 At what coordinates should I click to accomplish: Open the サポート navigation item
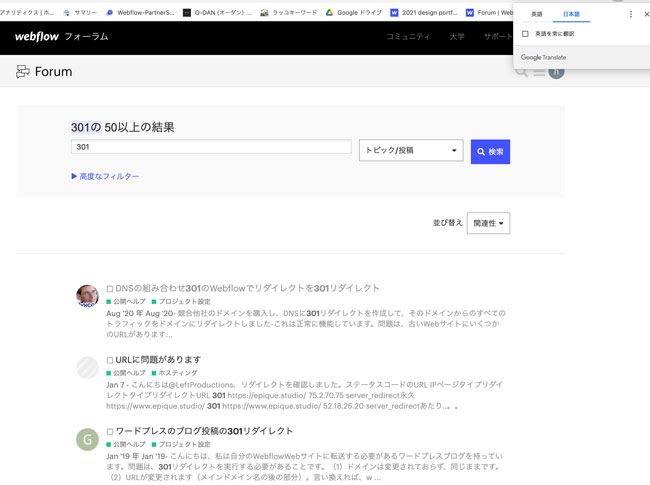point(498,36)
